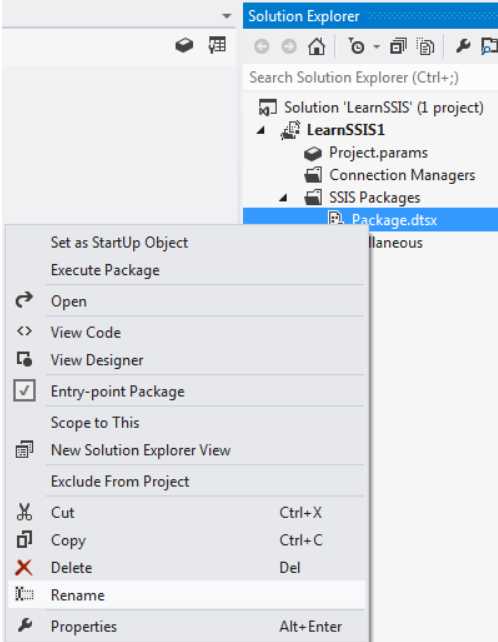
Task: Click the Back arrow in Solution Explorer
Action: 262,47
